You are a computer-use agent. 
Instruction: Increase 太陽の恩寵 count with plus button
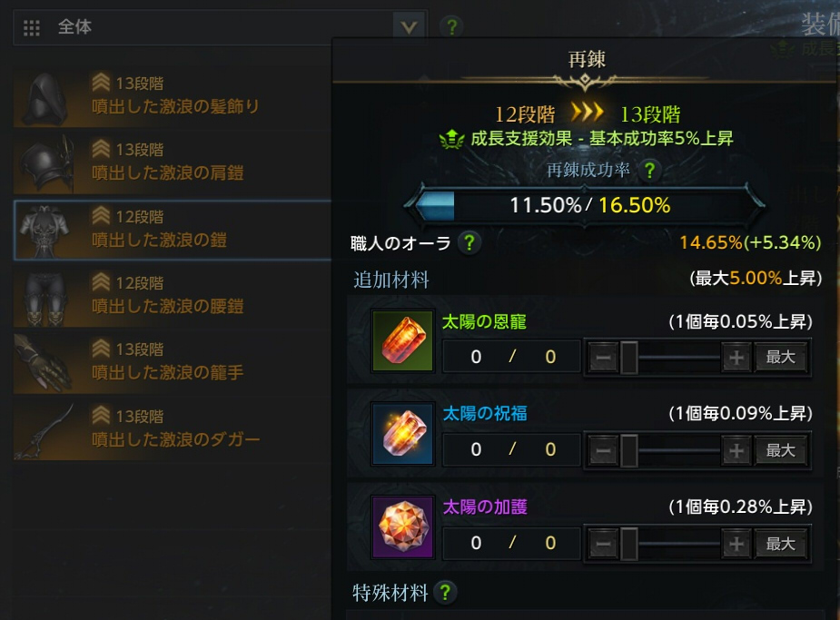pos(736,357)
